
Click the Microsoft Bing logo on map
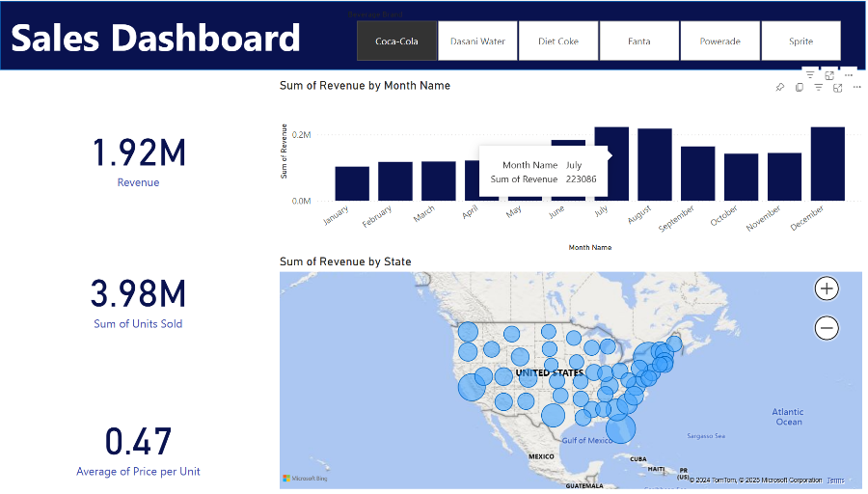305,478
